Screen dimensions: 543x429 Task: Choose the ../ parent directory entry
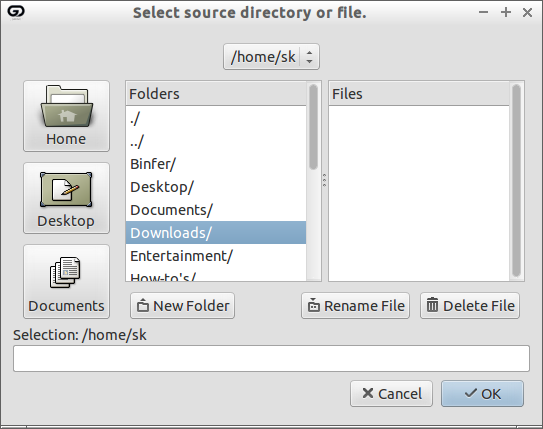[x=216, y=141]
